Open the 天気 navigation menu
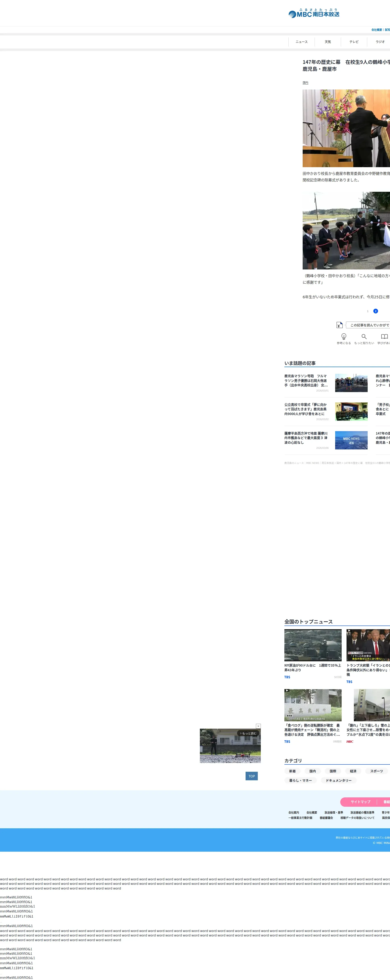This screenshot has width=390, height=980. point(328,42)
